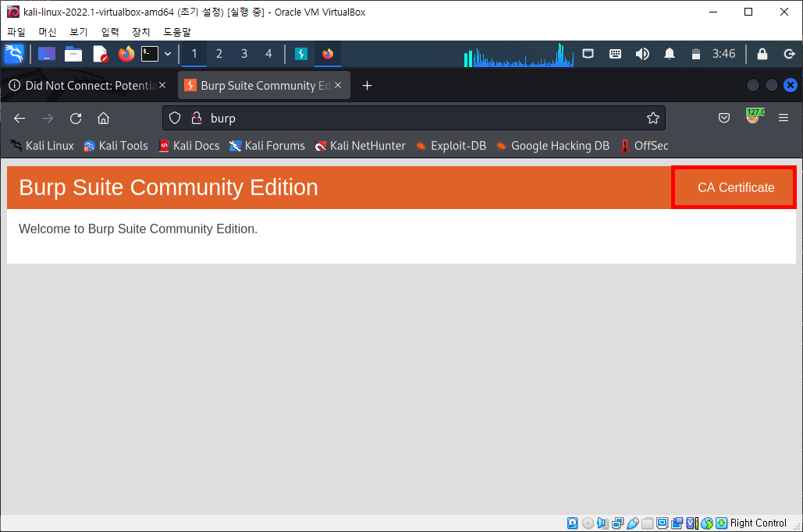View site connection insecure lock icon

coord(196,119)
